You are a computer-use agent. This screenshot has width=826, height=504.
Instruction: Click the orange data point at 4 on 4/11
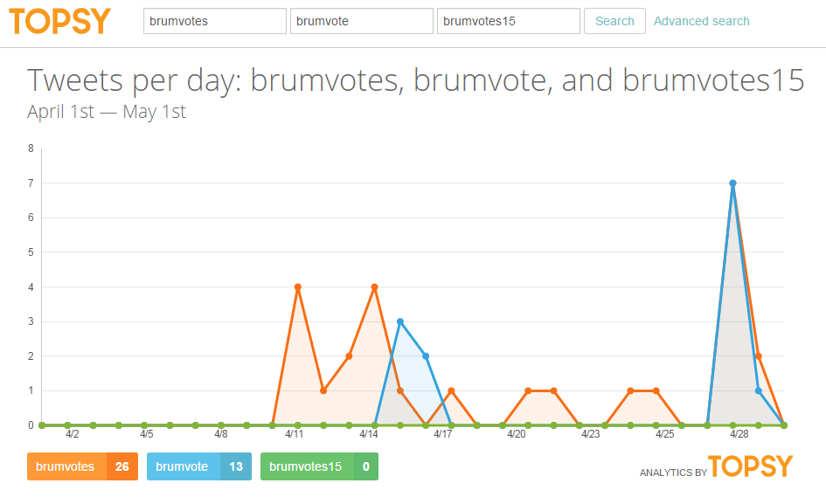point(298,287)
